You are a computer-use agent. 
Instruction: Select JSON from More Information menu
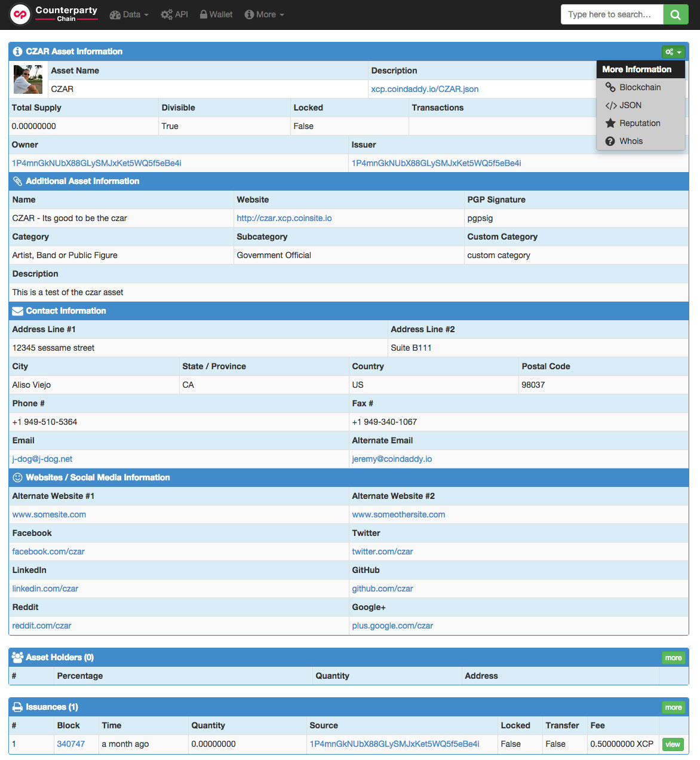[630, 105]
